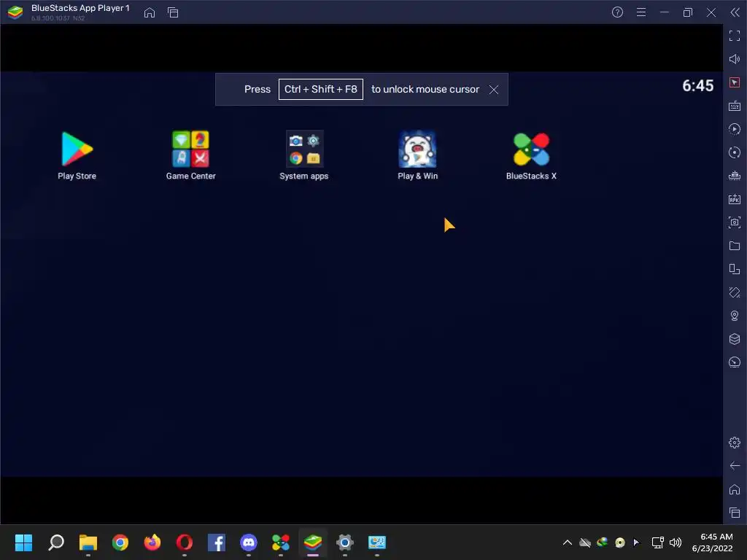The image size is (747, 560).
Task: Open game controls keyboard icon in sidebar
Action: [x=735, y=106]
